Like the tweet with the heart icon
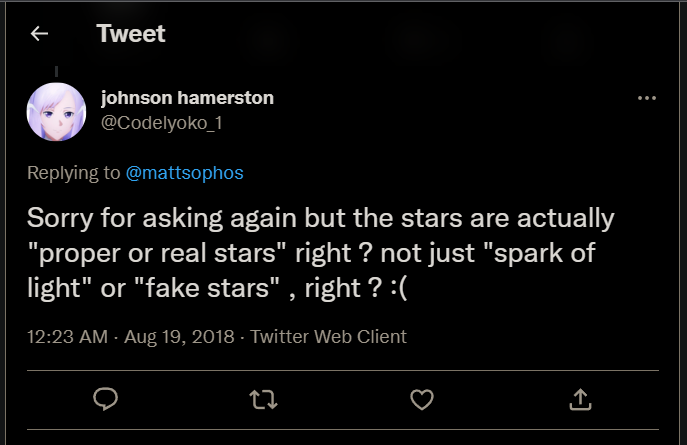Screen dimensions: 687x445 pyautogui.click(x=422, y=399)
